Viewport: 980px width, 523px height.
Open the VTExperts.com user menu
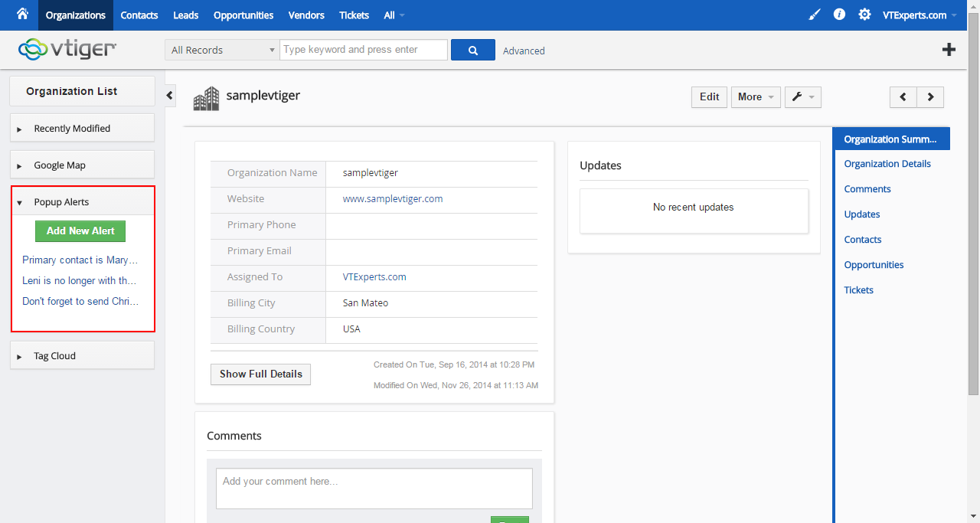pyautogui.click(x=919, y=15)
